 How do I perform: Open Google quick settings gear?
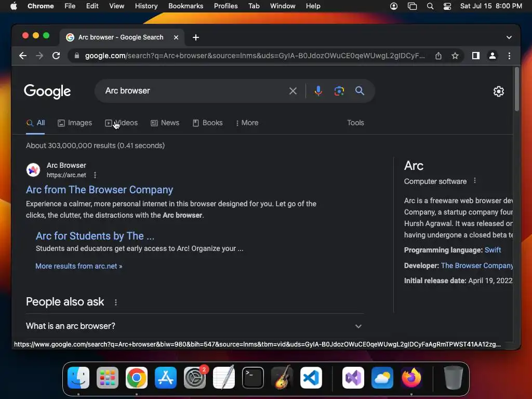click(498, 91)
